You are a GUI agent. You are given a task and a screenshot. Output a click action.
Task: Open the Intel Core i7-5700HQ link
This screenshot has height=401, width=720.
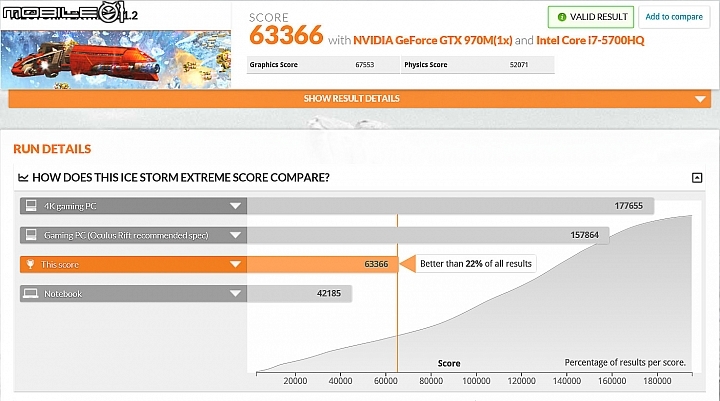click(x=590, y=40)
